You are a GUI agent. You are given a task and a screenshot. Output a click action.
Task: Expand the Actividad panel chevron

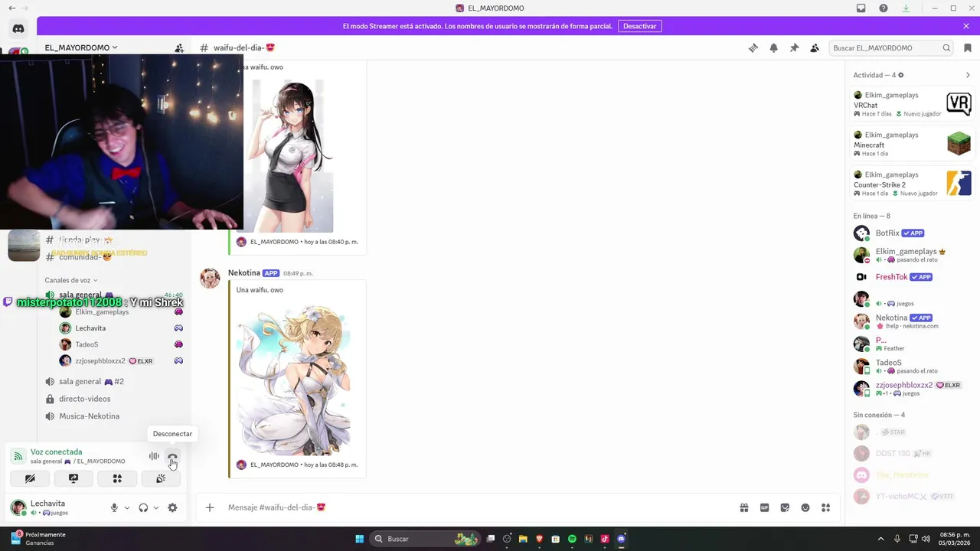[x=968, y=75]
